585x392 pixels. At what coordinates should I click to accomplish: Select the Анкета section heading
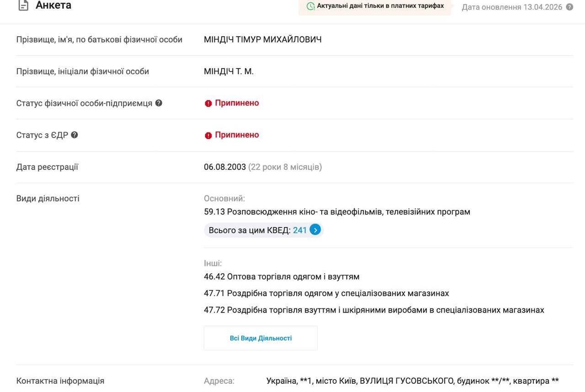click(x=53, y=6)
